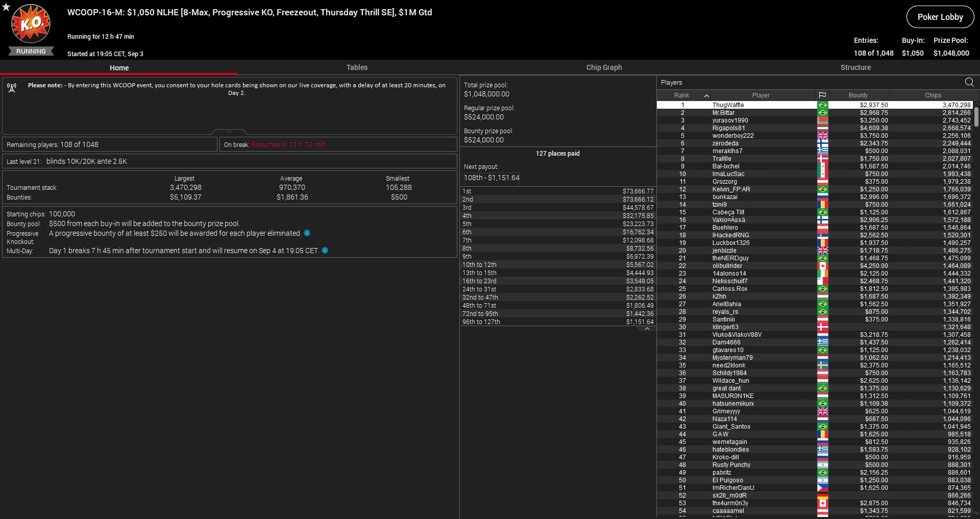This screenshot has width=980, height=519.
Task: Sort players by Rank arrow
Action: [x=706, y=95]
